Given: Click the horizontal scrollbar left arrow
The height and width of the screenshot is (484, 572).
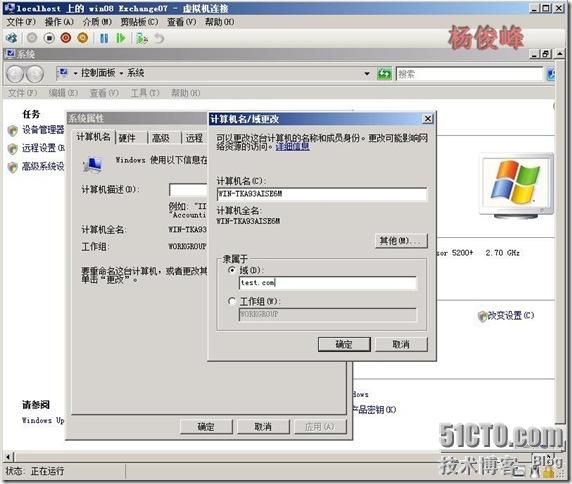Looking at the screenshot, I should click(x=8, y=457).
